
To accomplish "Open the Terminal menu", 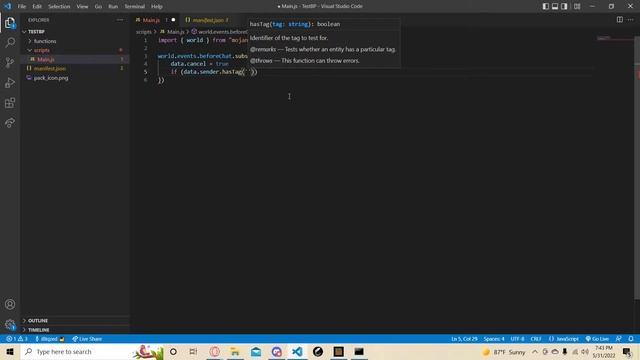I will [135, 6].
